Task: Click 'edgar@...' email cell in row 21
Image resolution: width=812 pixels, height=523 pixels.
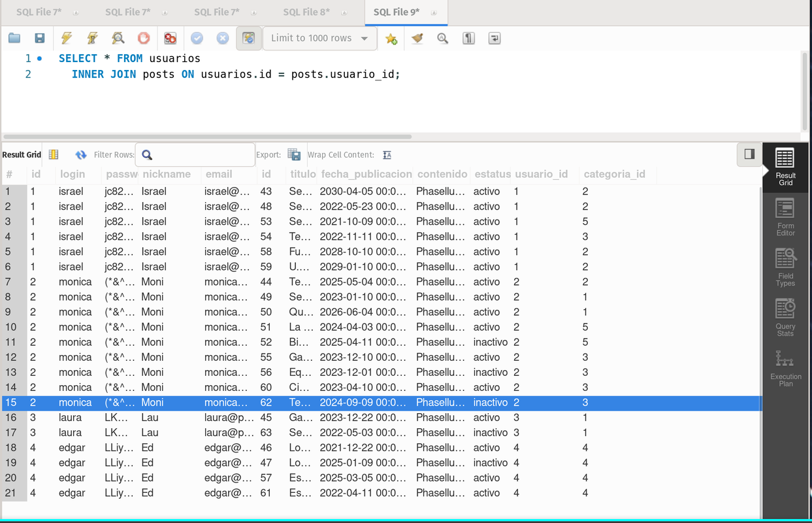Action: [x=228, y=493]
